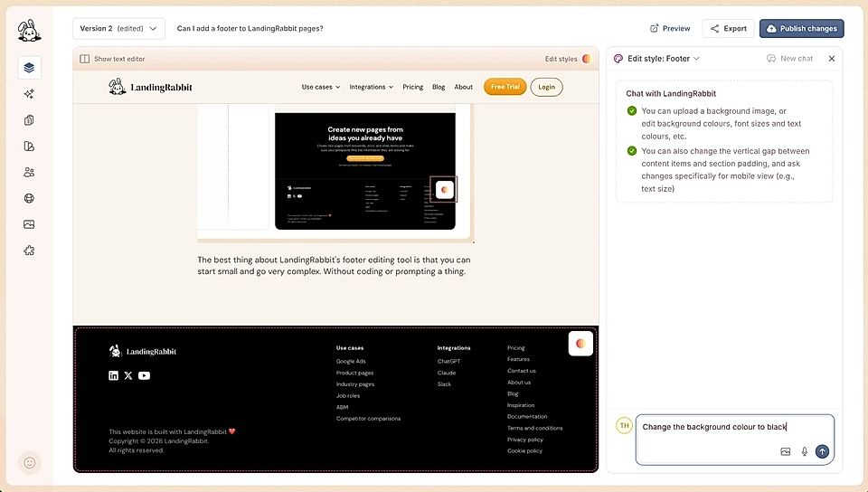Open the AI sparkles sidebar icon
This screenshot has width=868, height=492.
pyautogui.click(x=29, y=93)
